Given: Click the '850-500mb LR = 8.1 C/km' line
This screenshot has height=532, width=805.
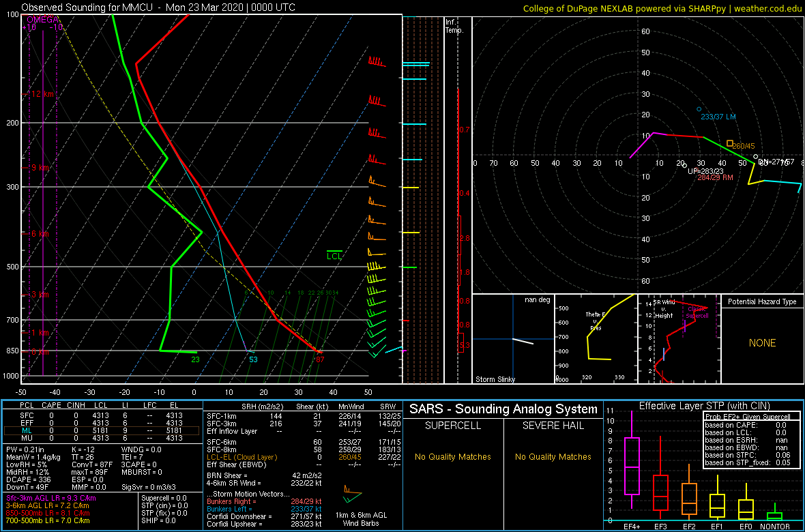Looking at the screenshot, I should pyautogui.click(x=50, y=513).
